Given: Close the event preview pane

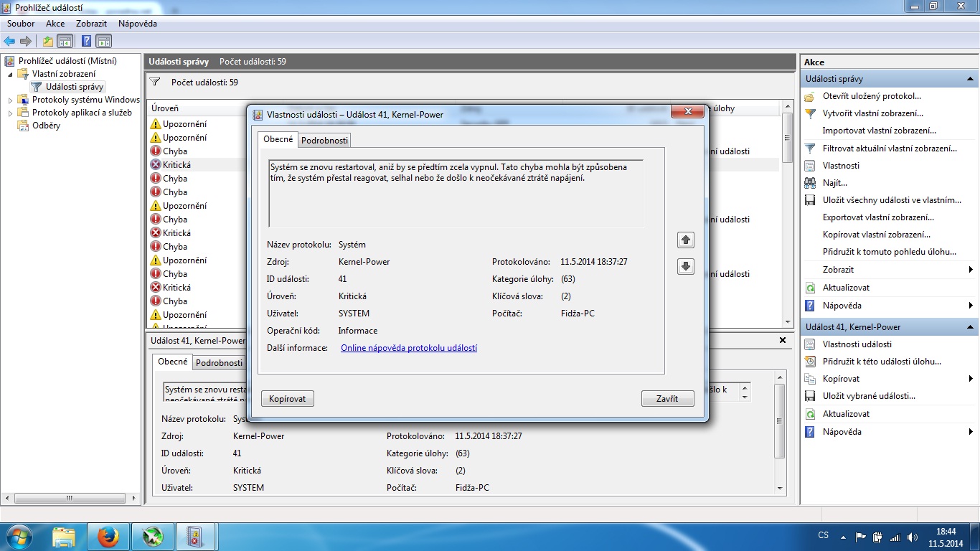Looking at the screenshot, I should tap(783, 340).
